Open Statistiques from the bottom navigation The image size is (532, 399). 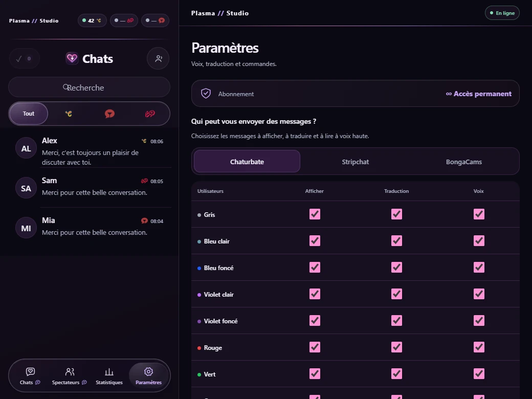109,376
